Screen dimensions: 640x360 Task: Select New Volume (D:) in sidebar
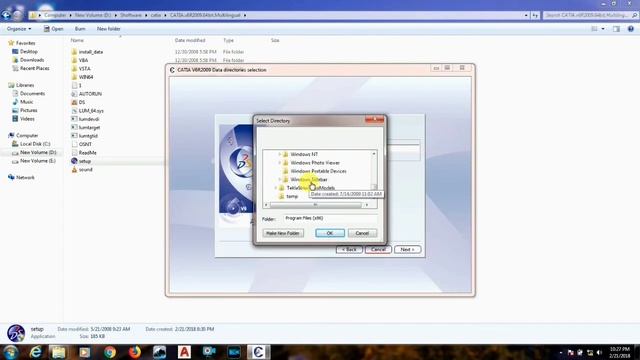click(38, 152)
